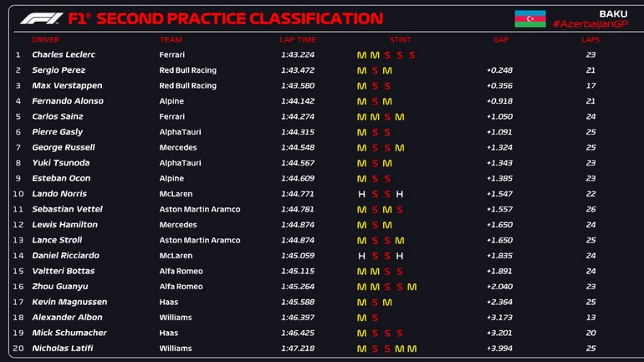Click the last H tyre icon for Daniel Ricciardo
The height and width of the screenshot is (362, 644).
click(400, 256)
